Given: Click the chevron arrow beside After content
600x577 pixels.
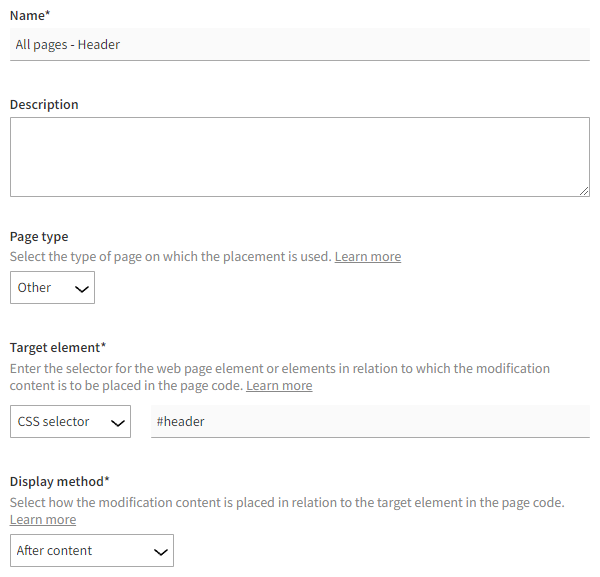Looking at the screenshot, I should click(x=159, y=551).
